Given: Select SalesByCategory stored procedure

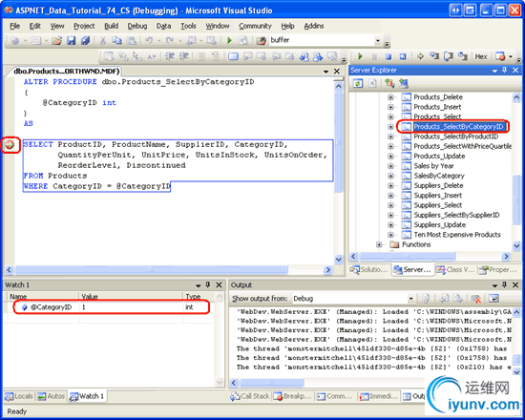Looking at the screenshot, I should coord(439,176).
